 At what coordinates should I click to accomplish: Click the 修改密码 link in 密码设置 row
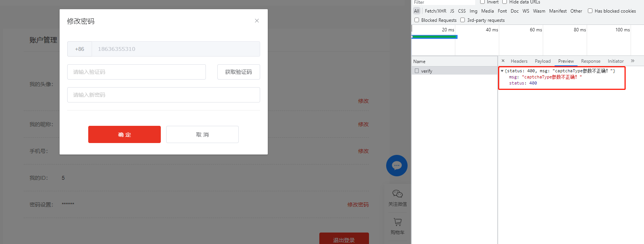[358, 205]
